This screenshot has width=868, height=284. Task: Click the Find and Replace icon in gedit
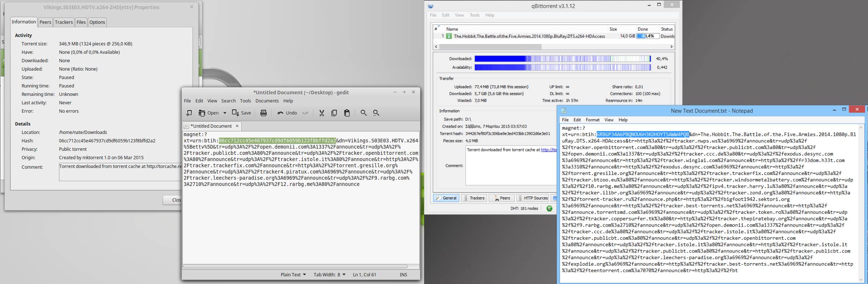point(376,113)
